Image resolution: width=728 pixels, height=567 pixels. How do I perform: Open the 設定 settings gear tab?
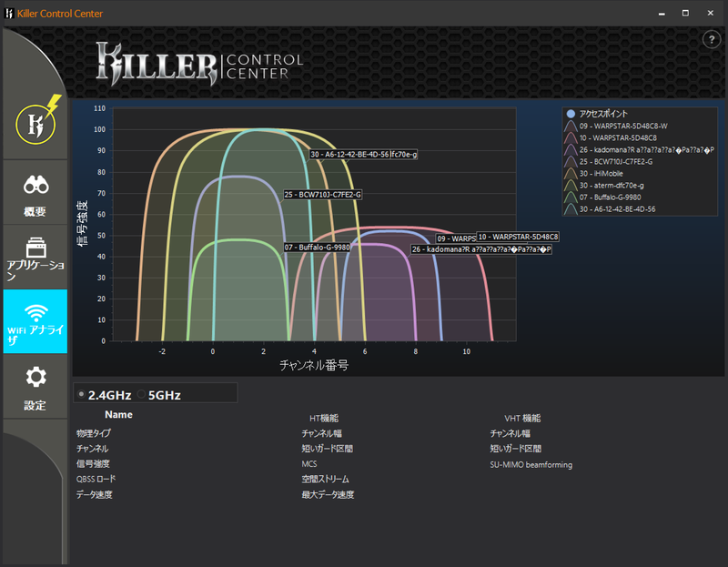coord(35,387)
